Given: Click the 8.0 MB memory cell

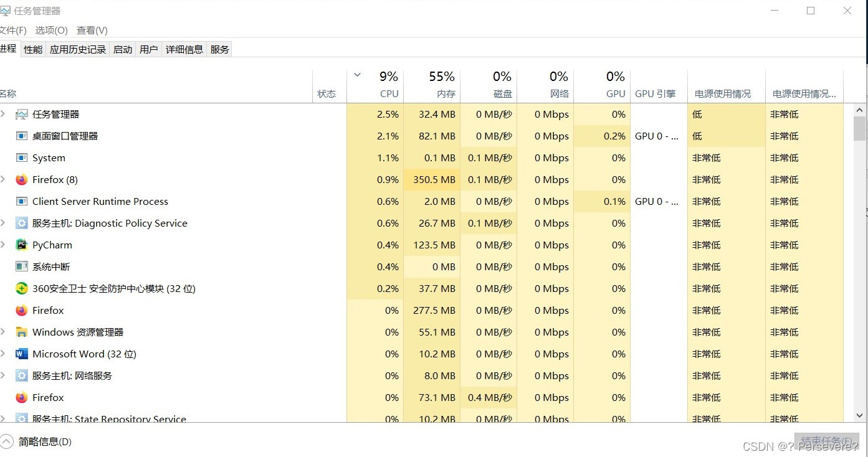Looking at the screenshot, I should pyautogui.click(x=432, y=376).
